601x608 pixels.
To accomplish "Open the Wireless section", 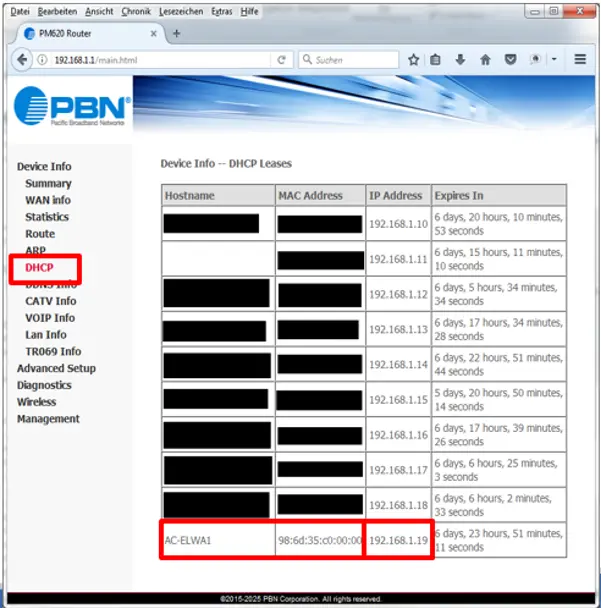I will click(36, 402).
